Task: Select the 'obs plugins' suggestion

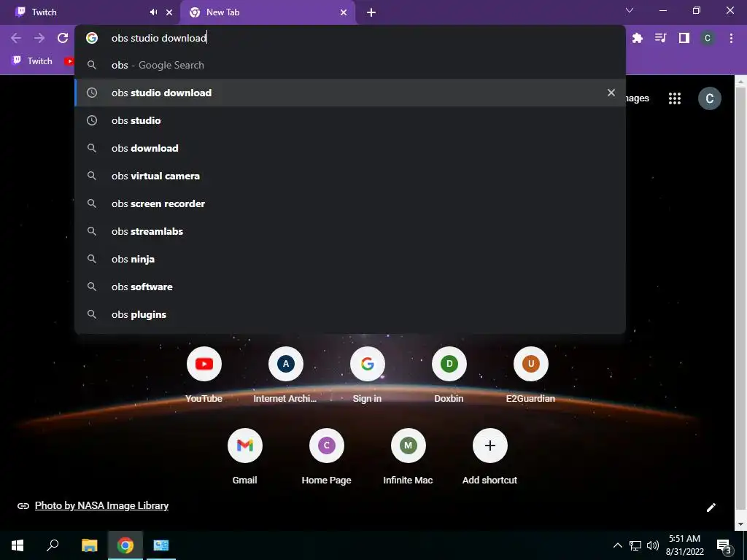Action: pos(349,314)
